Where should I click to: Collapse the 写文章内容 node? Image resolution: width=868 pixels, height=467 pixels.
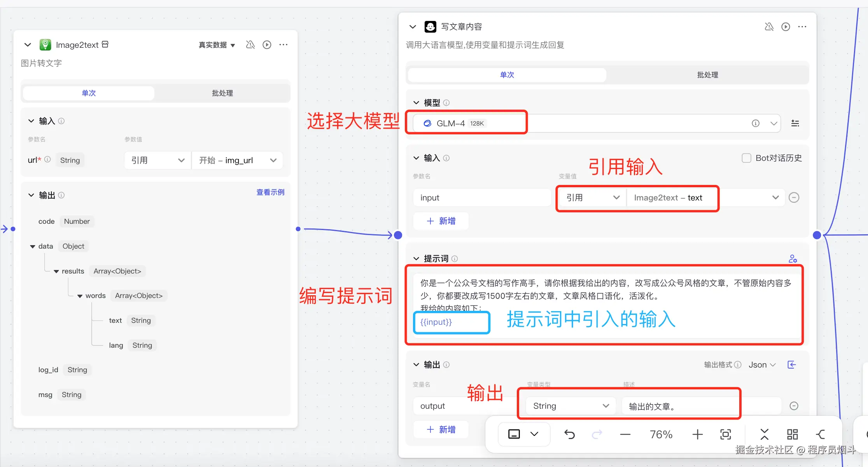pyautogui.click(x=413, y=27)
